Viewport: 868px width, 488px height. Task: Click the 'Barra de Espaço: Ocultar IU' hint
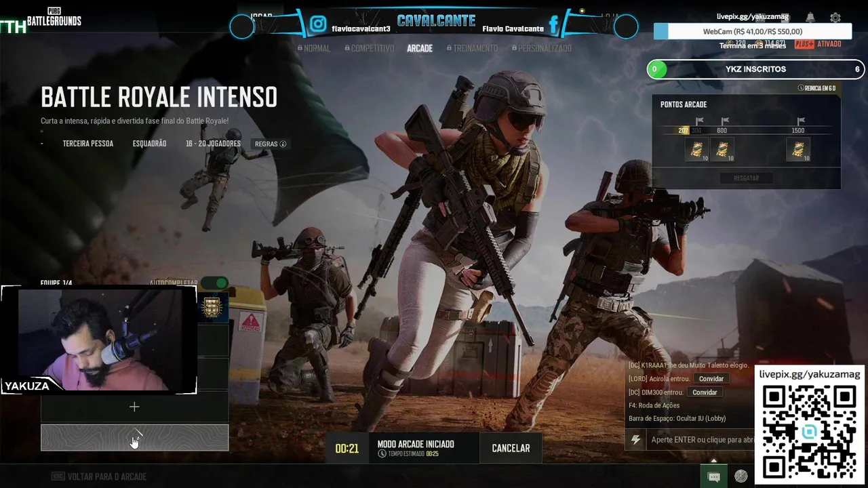pos(677,419)
